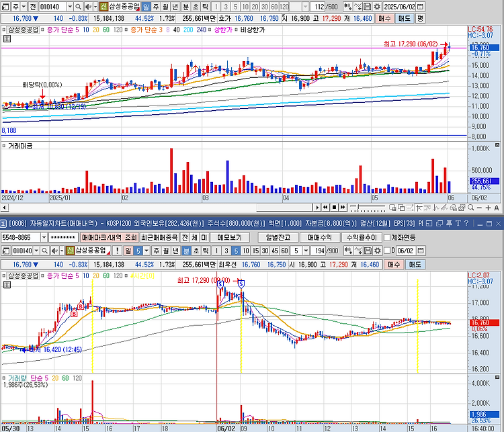Toggle 비상한가 legend box in top chart
The image size is (504, 432).
click(x=237, y=30)
